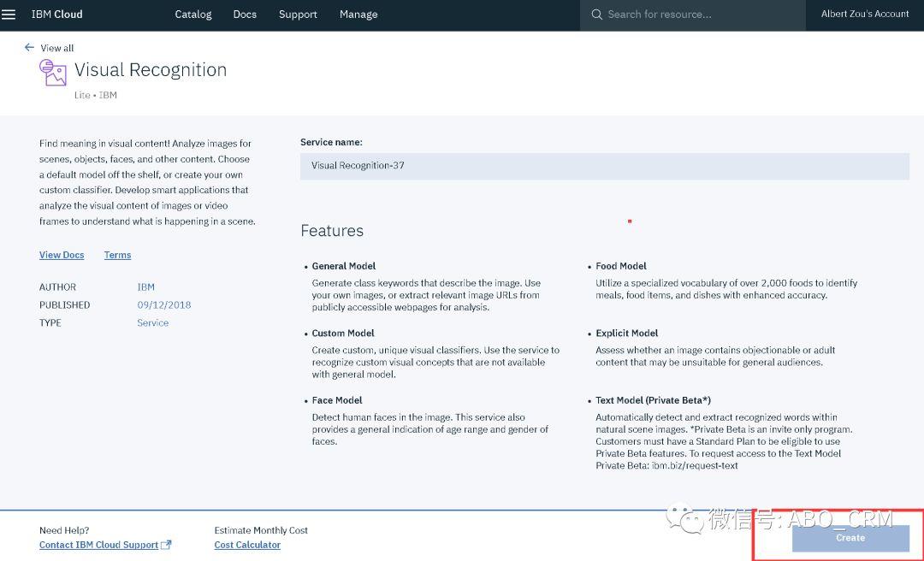Open the Manage menu

[358, 15]
